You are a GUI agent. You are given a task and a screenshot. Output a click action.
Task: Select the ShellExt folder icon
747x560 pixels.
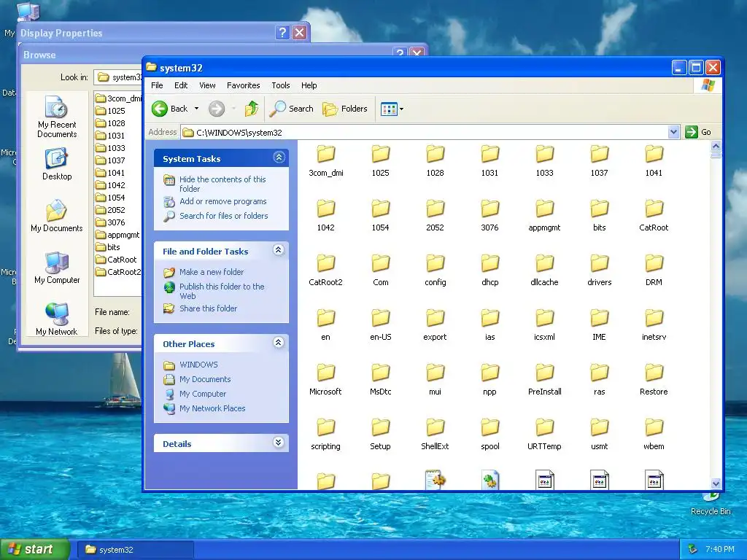point(436,427)
